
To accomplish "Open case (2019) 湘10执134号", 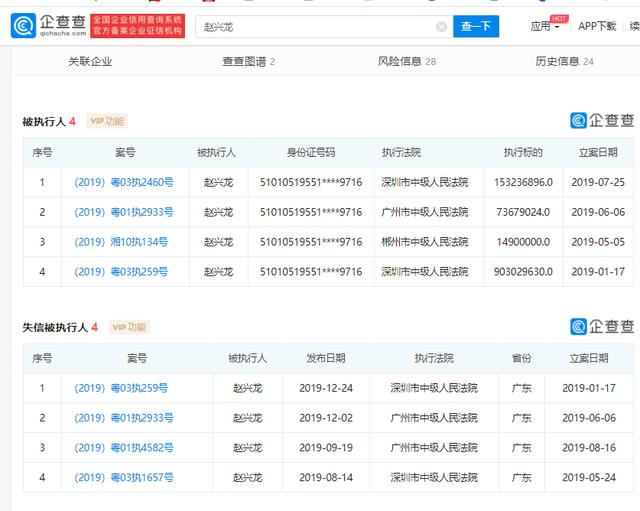I will 121,242.
